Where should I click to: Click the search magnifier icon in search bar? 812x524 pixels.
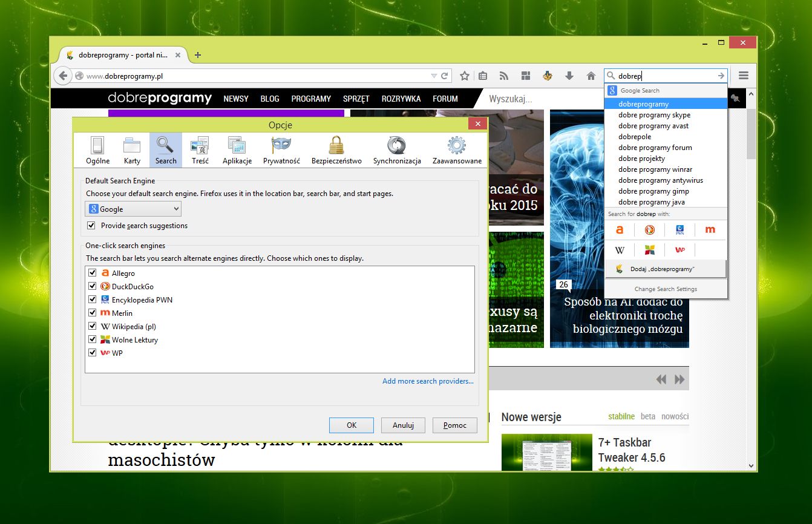(611, 76)
